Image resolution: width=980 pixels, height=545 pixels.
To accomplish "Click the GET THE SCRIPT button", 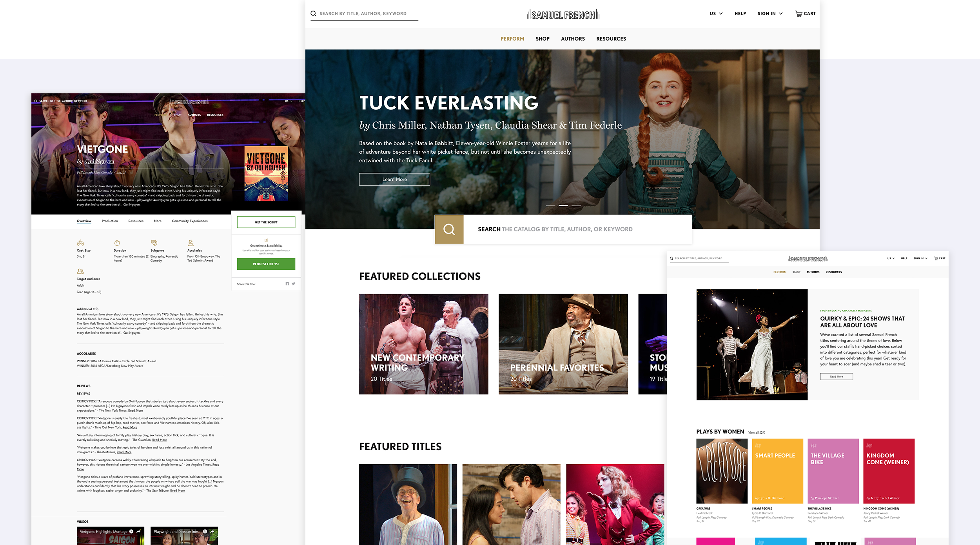I will coord(266,222).
